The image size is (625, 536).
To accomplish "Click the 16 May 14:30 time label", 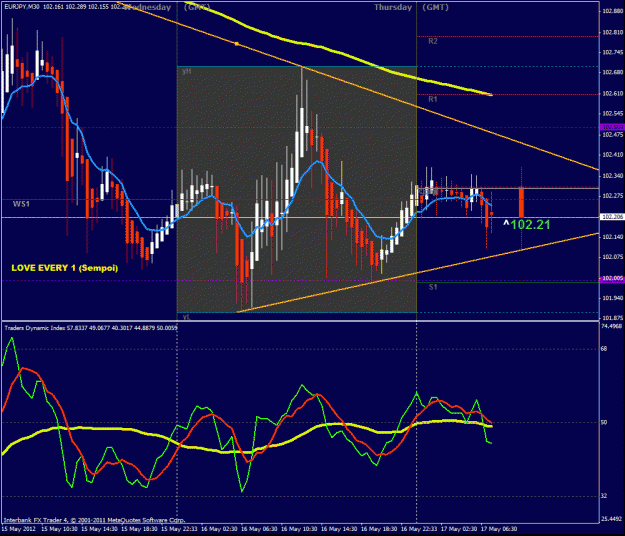I will 339,529.
